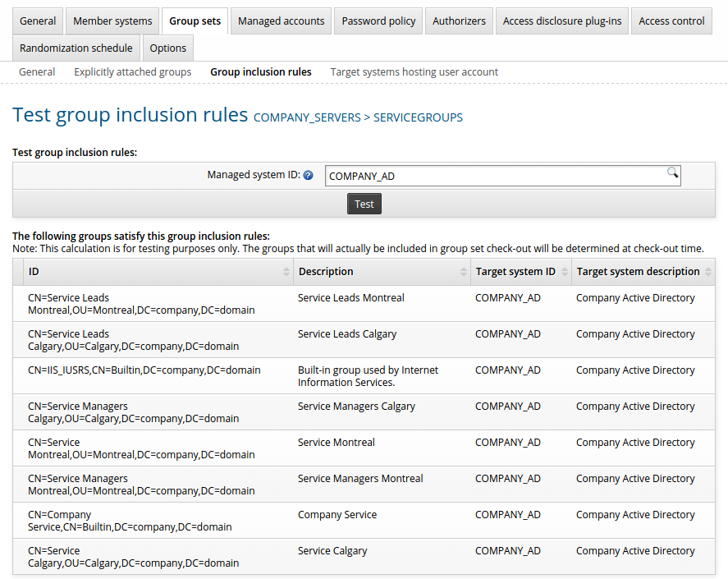This screenshot has height=579, width=728.
Task: Click the General sub-tab under Group sets
Action: [37, 72]
